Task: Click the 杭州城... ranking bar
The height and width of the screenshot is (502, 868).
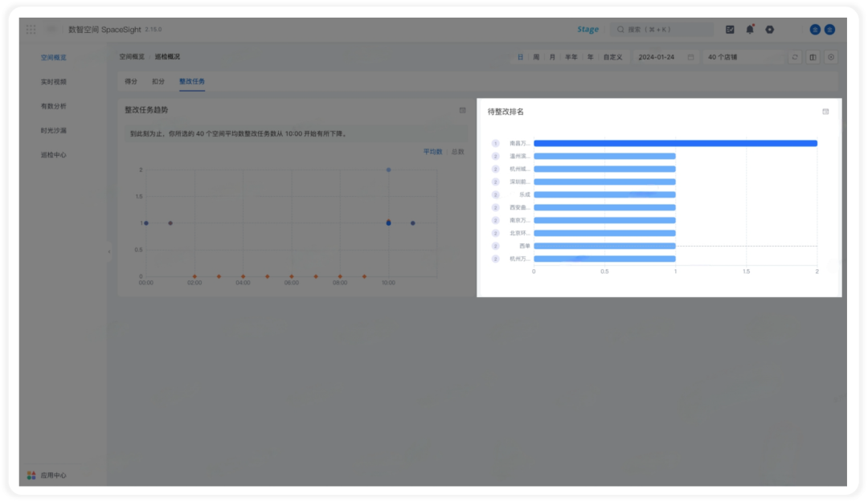Action: click(604, 169)
